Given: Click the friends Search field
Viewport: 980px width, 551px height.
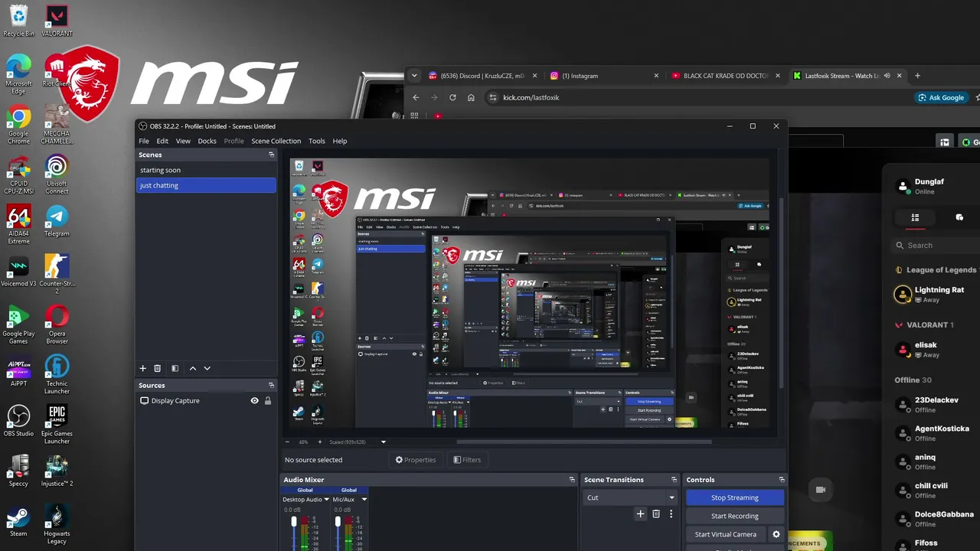Looking at the screenshot, I should click(936, 246).
